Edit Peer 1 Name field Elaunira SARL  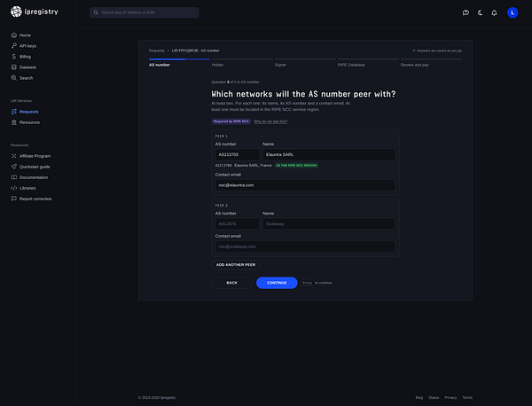coord(329,154)
